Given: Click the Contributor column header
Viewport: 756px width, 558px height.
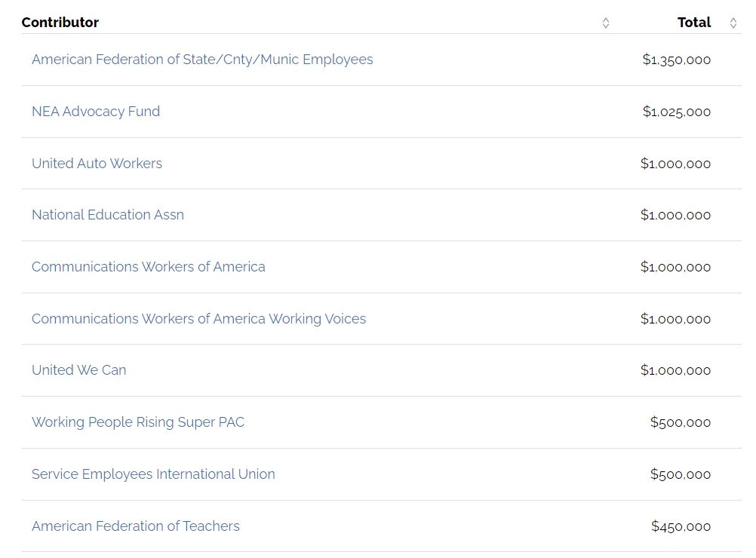Looking at the screenshot, I should click(x=60, y=23).
